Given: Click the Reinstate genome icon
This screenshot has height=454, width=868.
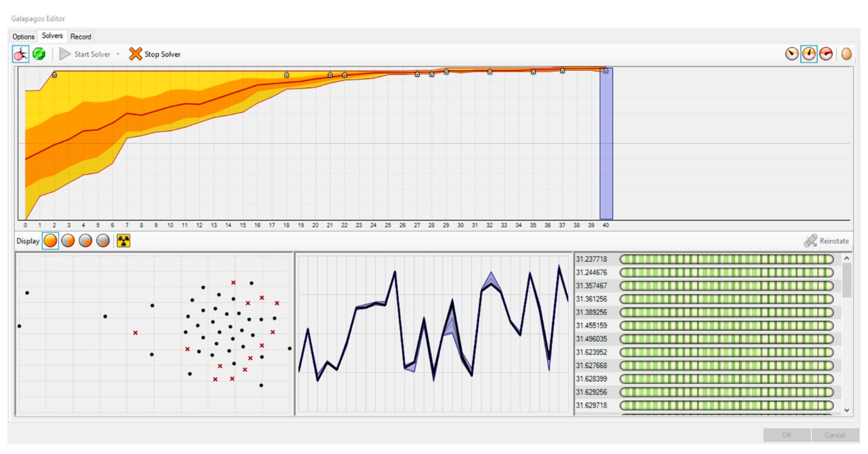Looking at the screenshot, I should [x=811, y=241].
